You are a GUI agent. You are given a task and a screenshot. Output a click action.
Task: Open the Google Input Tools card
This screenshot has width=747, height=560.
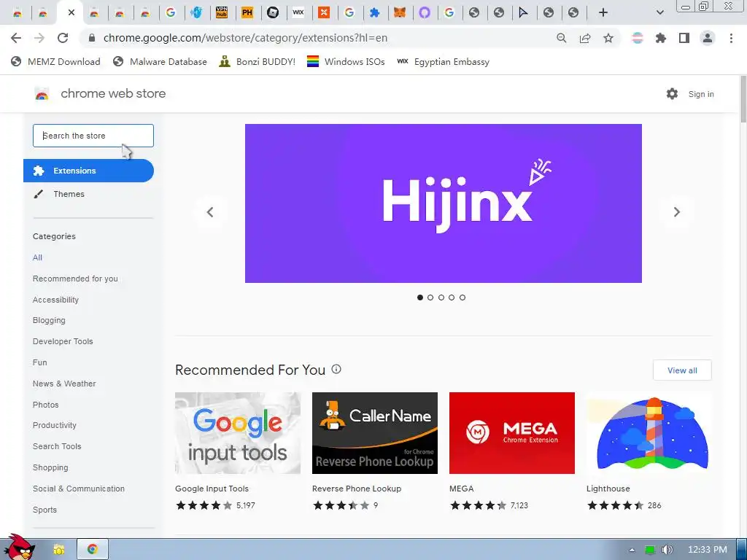coord(238,451)
